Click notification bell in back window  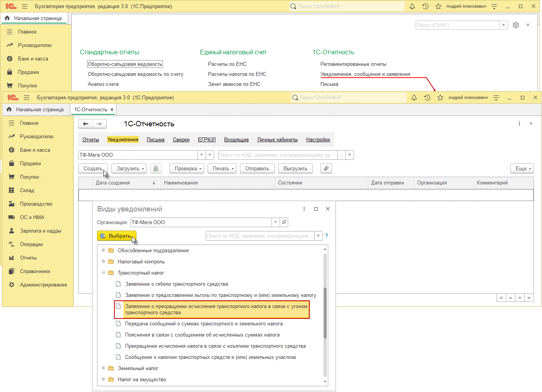point(412,7)
